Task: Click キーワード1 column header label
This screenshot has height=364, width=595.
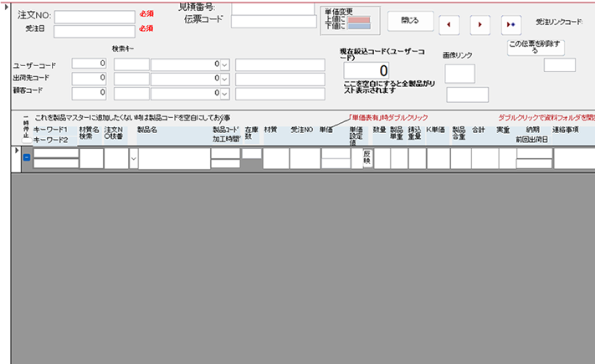Action: (x=50, y=130)
